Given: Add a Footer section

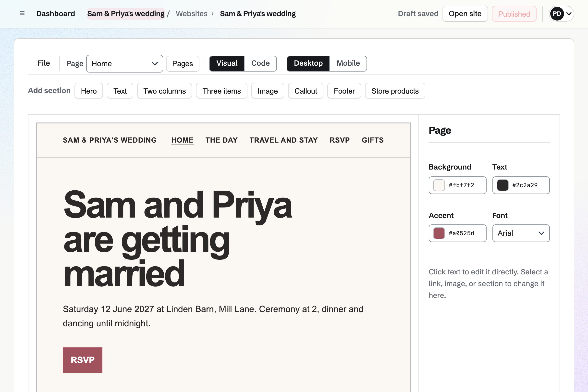Looking at the screenshot, I should coord(344,91).
